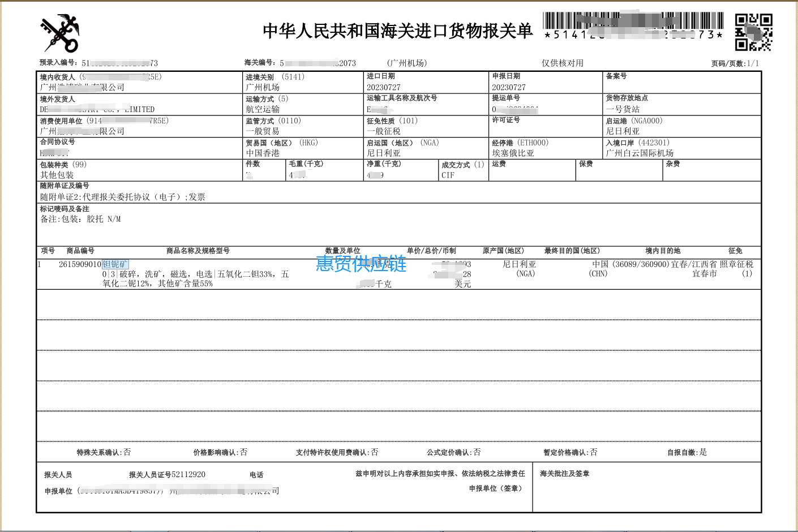The width and height of the screenshot is (798, 532).
Task: Select the 照章征税 exemption value
Action: 736,264
